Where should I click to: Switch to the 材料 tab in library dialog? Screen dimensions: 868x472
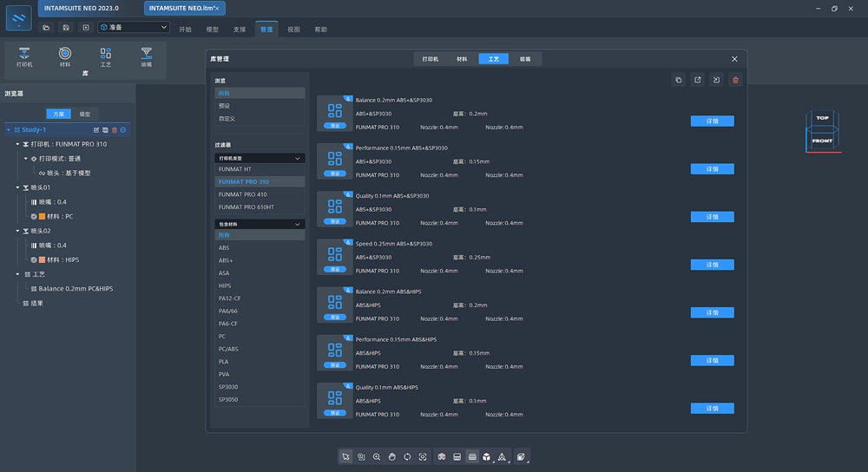[462, 59]
